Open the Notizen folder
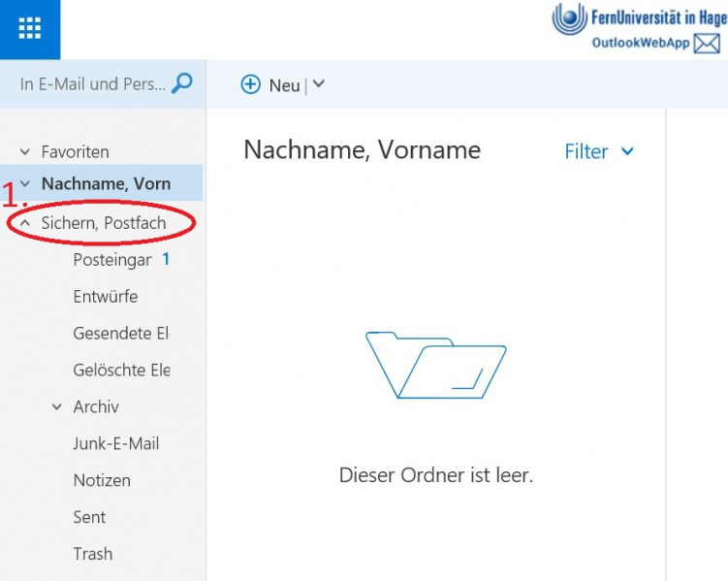Image resolution: width=728 pixels, height=581 pixels. click(x=102, y=480)
